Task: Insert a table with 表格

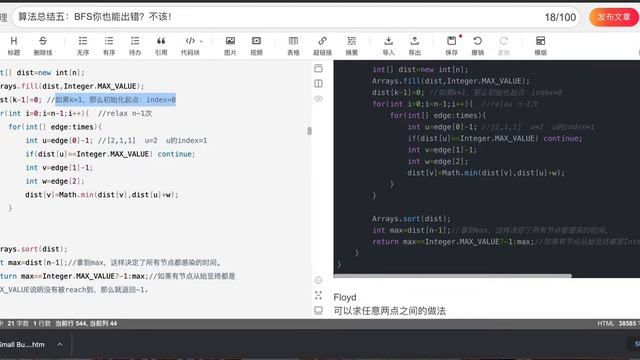Action: (293, 45)
